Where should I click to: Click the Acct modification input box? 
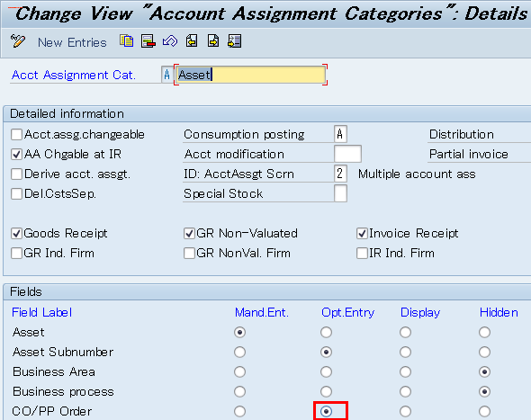(x=347, y=154)
